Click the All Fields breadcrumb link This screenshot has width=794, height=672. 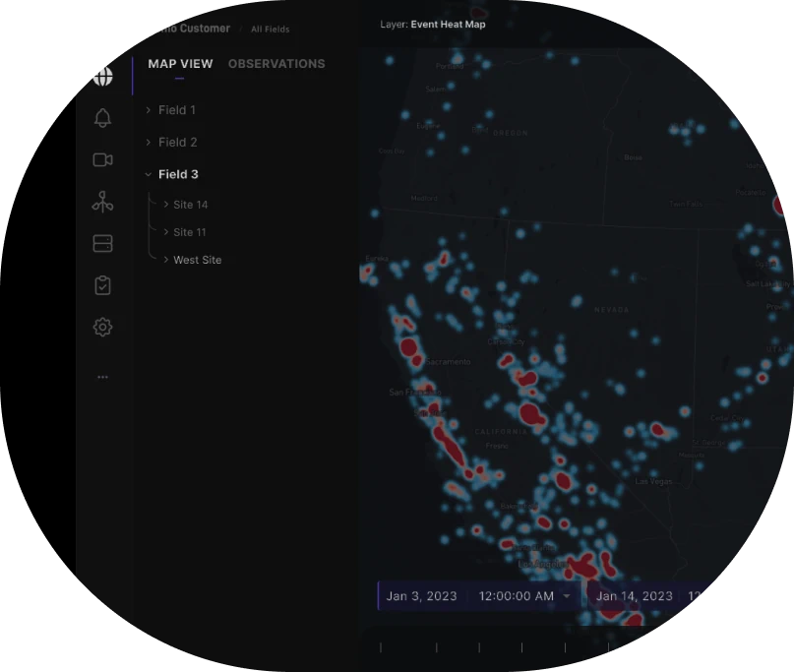coord(270,30)
